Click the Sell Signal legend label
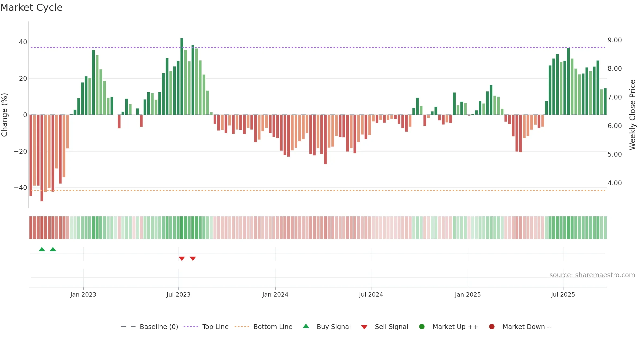 tap(391, 327)
